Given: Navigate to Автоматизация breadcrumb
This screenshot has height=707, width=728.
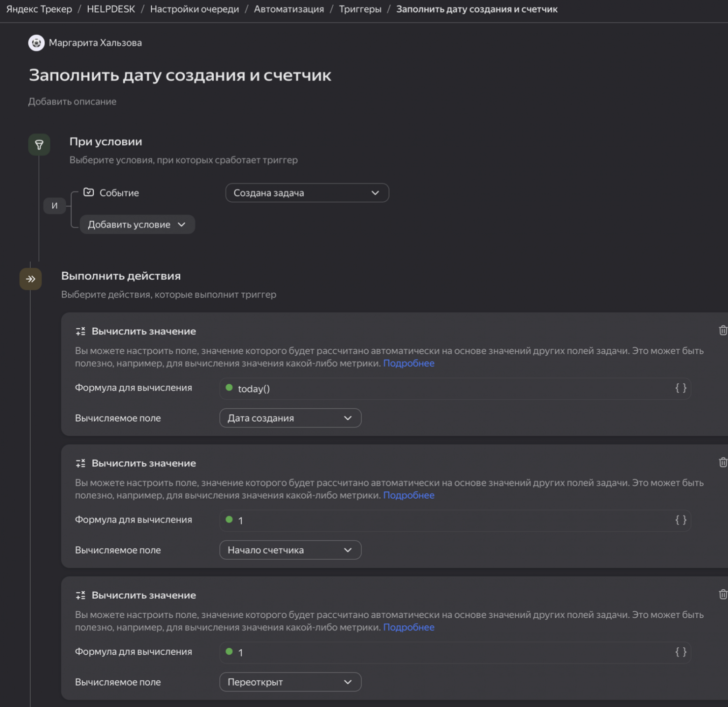Looking at the screenshot, I should tap(288, 9).
